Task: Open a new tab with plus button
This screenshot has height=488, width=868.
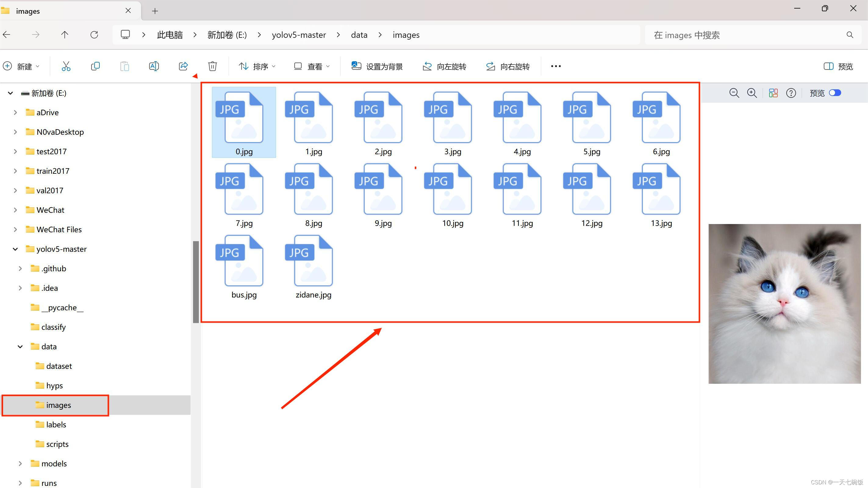Action: [x=155, y=11]
